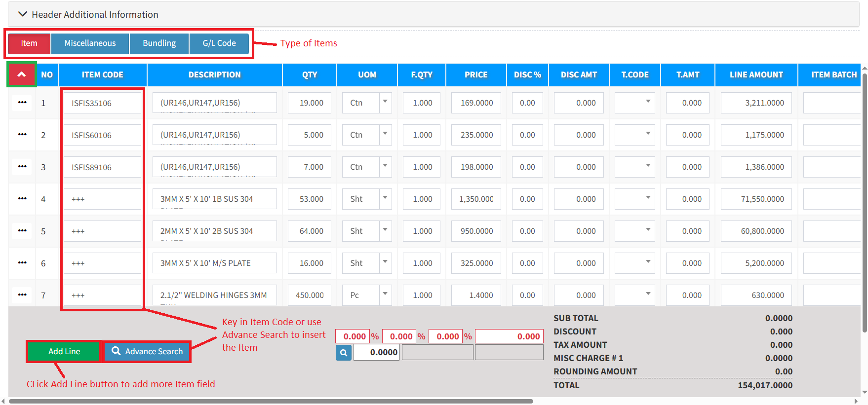
Task: Open UOM dropdown for row 1 Ctn
Action: 385,103
